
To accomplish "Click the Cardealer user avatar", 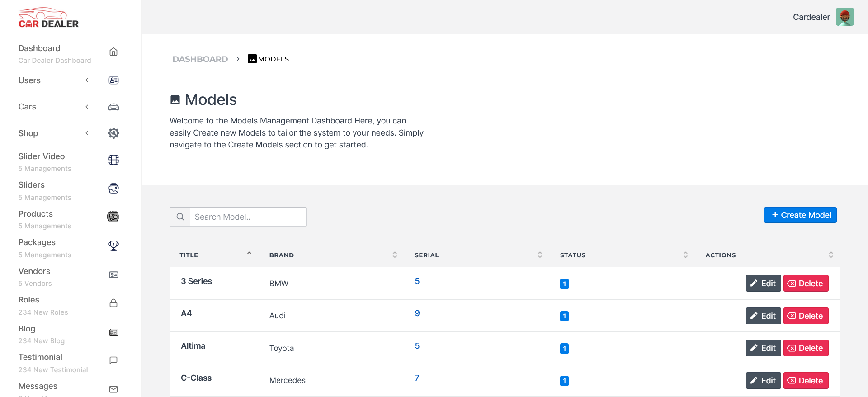I will pyautogui.click(x=844, y=17).
